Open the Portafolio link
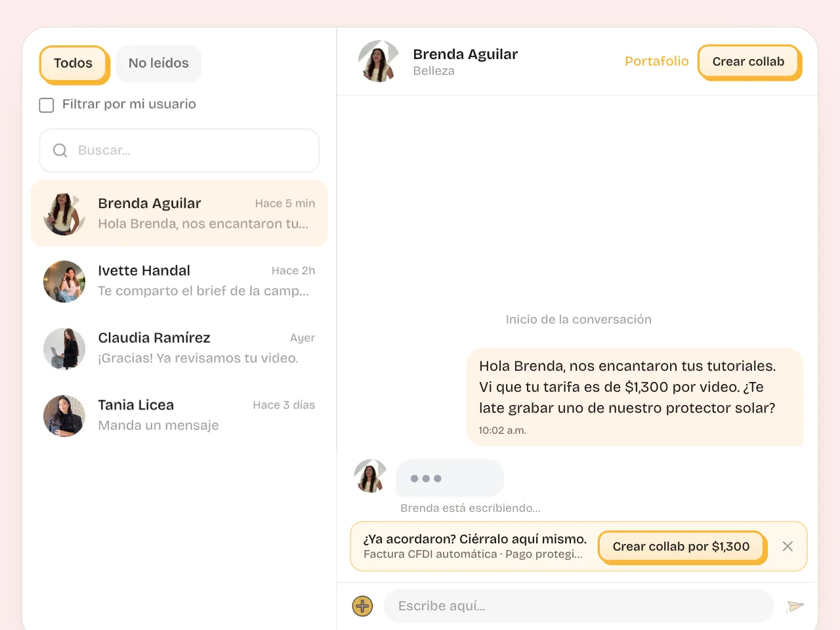Viewport: 840px width, 630px height. [656, 61]
